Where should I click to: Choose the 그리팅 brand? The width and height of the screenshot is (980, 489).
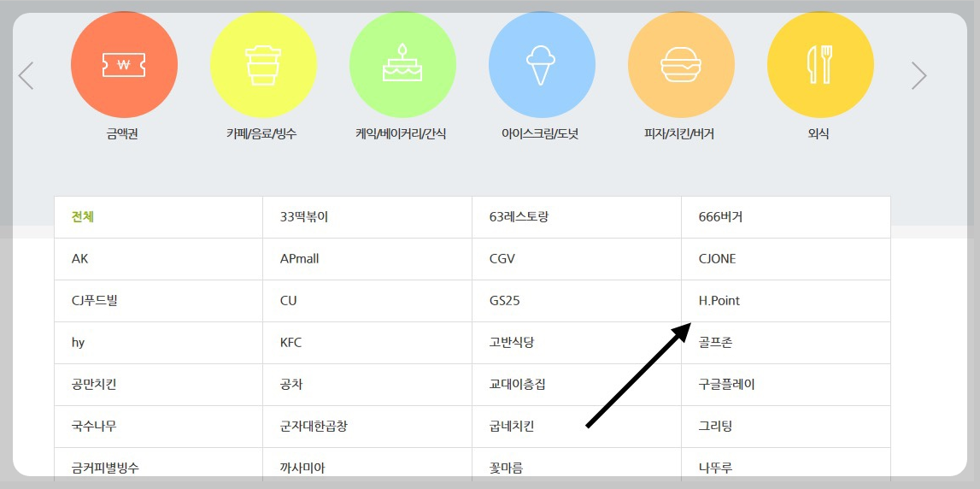(x=786, y=427)
